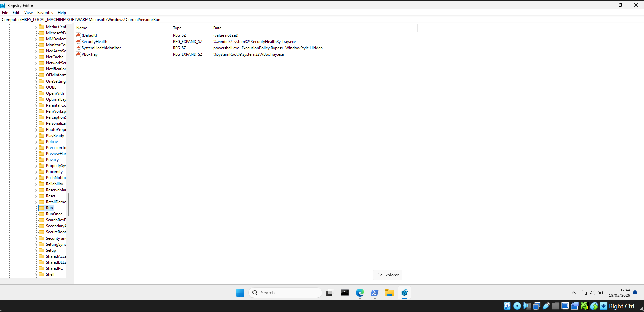Select the SecurityHealth value icon

point(78,41)
